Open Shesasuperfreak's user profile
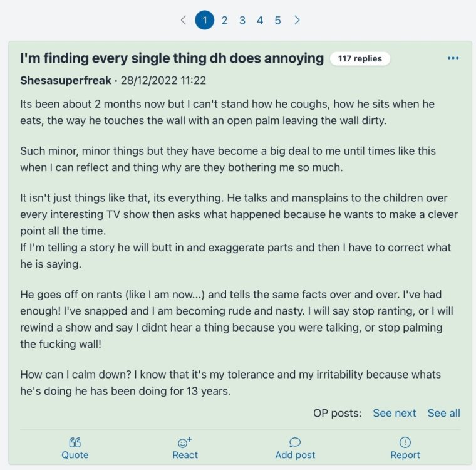Viewport: 476px width, 470px height. pos(65,81)
